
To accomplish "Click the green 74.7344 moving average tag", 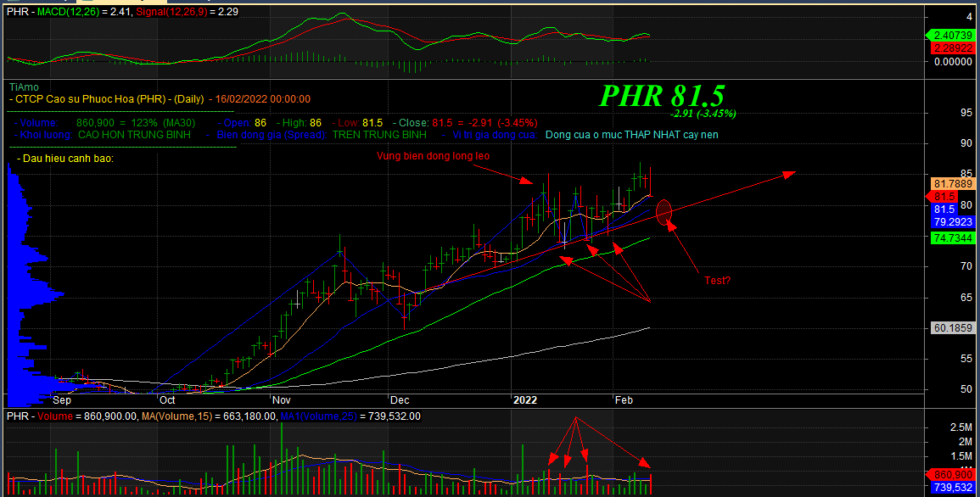I will tap(952, 237).
